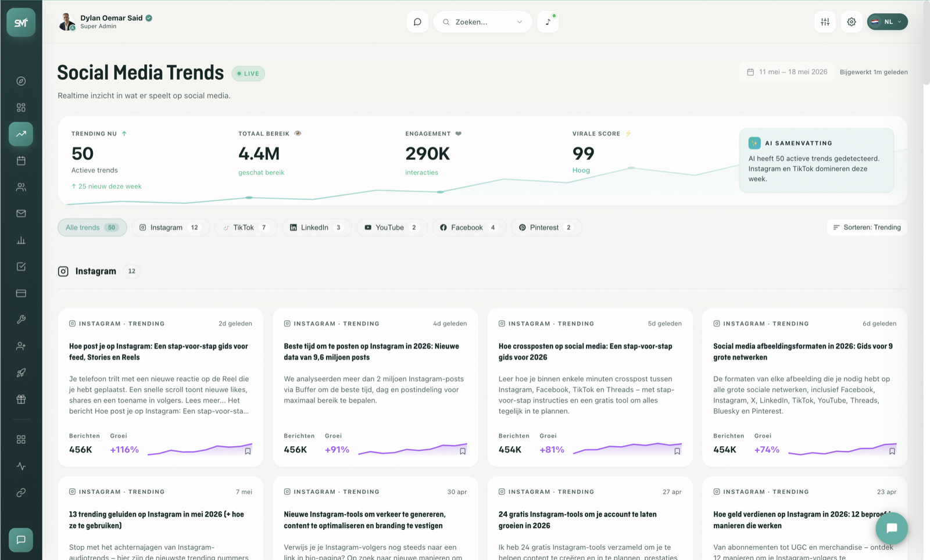Filter trends by Instagram tab
The width and height of the screenshot is (930, 560).
170,227
